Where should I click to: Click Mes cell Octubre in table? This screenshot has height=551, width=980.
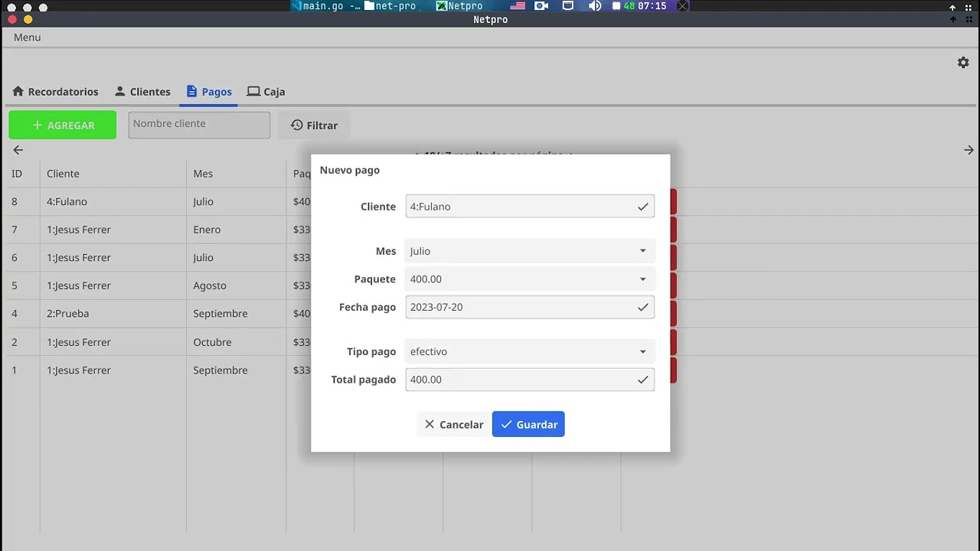(x=212, y=342)
